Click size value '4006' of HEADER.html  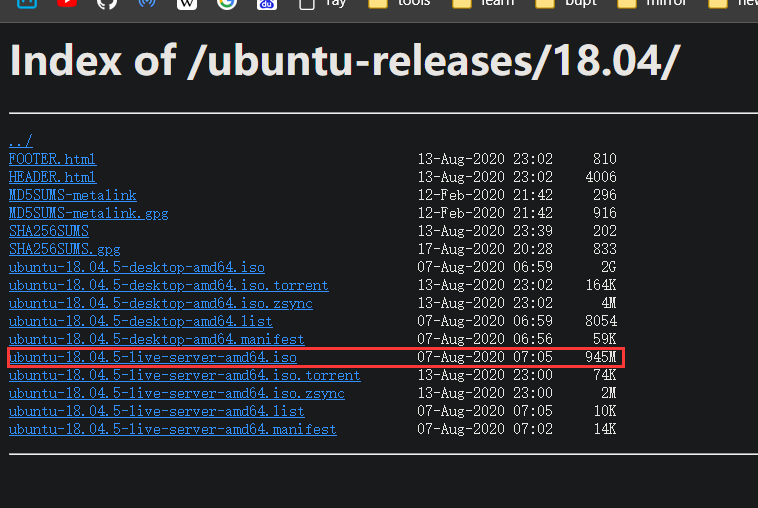point(601,177)
